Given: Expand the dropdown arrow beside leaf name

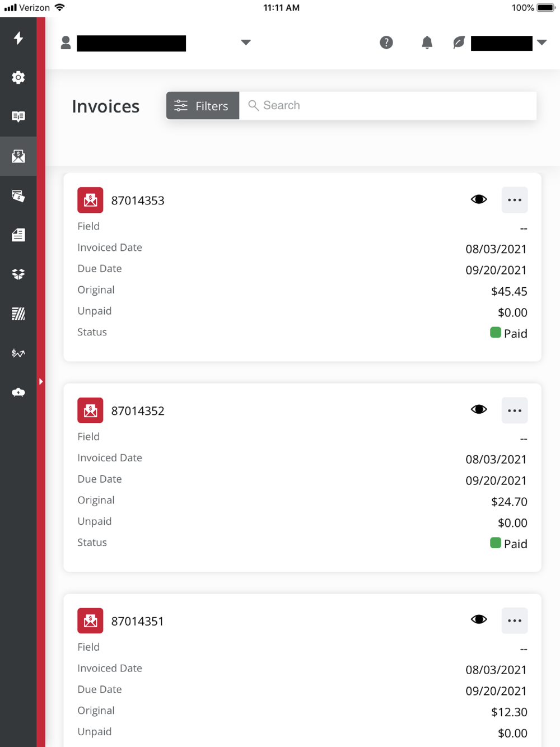Looking at the screenshot, I should [542, 42].
